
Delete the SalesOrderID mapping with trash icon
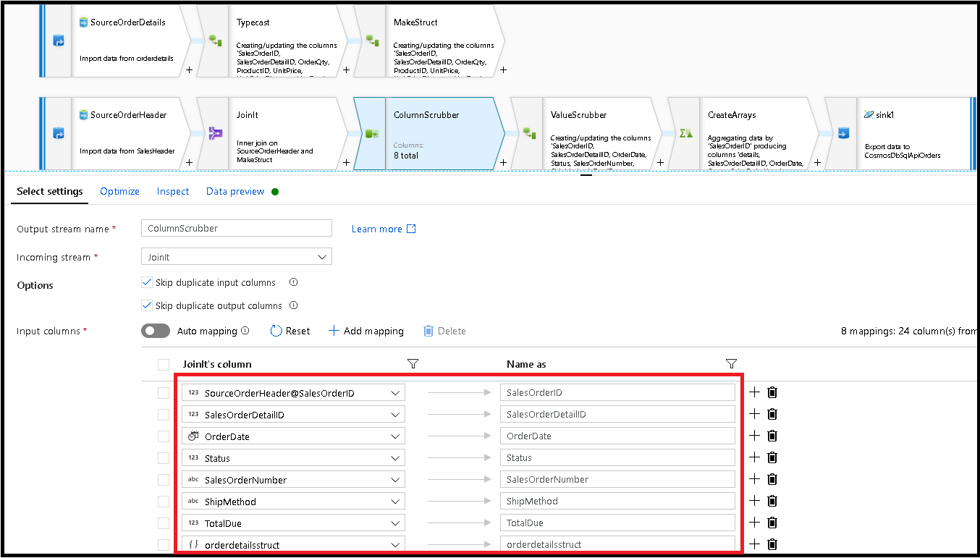(x=772, y=392)
